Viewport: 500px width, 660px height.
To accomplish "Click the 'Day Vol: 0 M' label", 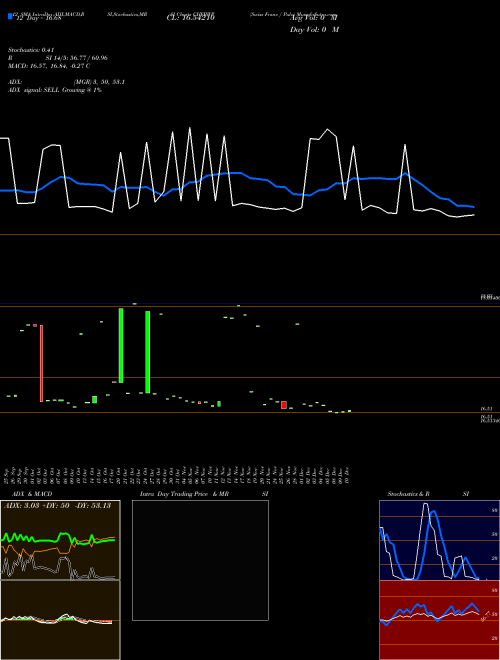I will (x=314, y=30).
